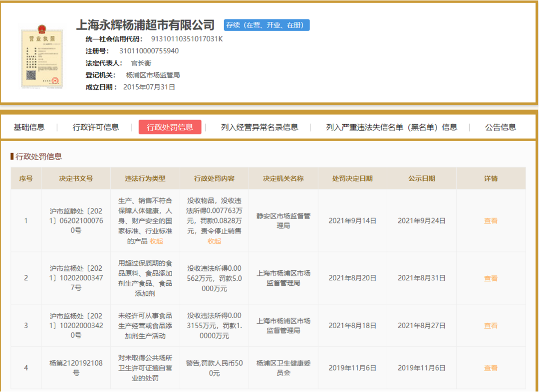Screen dimensions: 539x392
Task: Click penalty content 没收违法所得0.00562万元
Action: tap(214, 279)
